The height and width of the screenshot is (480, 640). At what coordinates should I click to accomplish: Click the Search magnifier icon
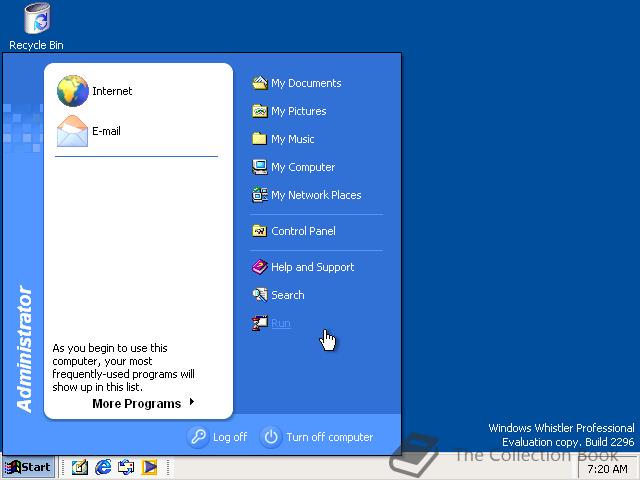point(260,295)
